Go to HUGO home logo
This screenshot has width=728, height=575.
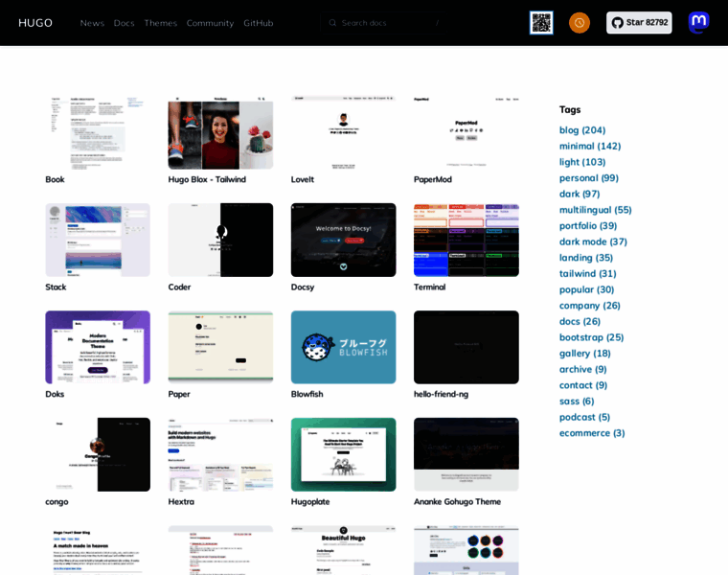click(x=35, y=23)
